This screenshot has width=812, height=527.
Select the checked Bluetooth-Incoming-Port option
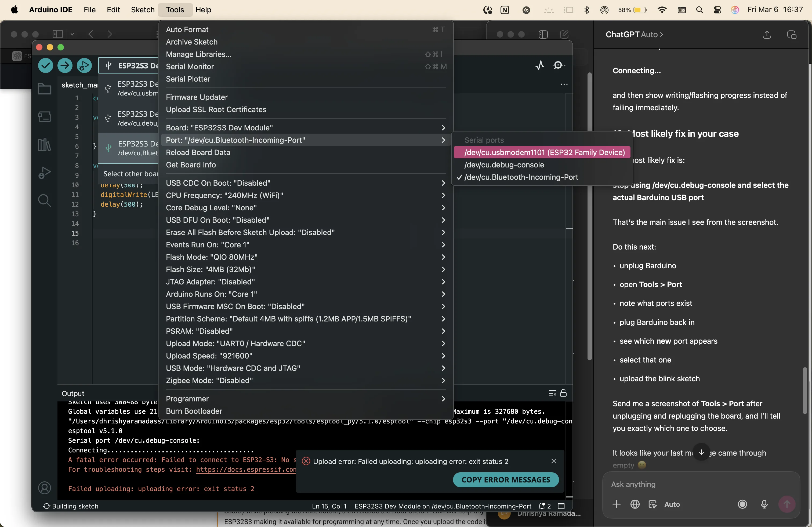click(521, 177)
